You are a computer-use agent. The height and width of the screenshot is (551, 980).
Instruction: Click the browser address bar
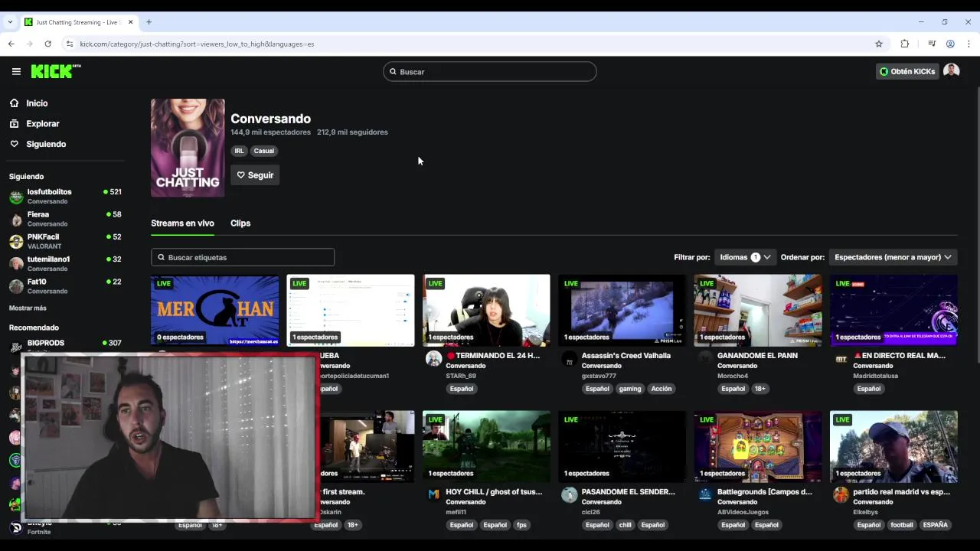(467, 44)
